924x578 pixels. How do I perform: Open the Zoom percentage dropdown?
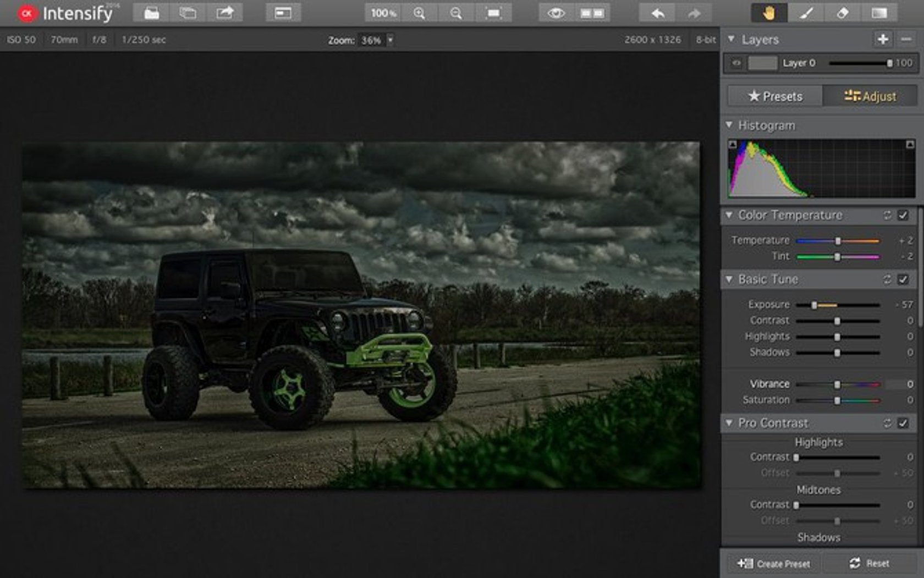point(391,40)
